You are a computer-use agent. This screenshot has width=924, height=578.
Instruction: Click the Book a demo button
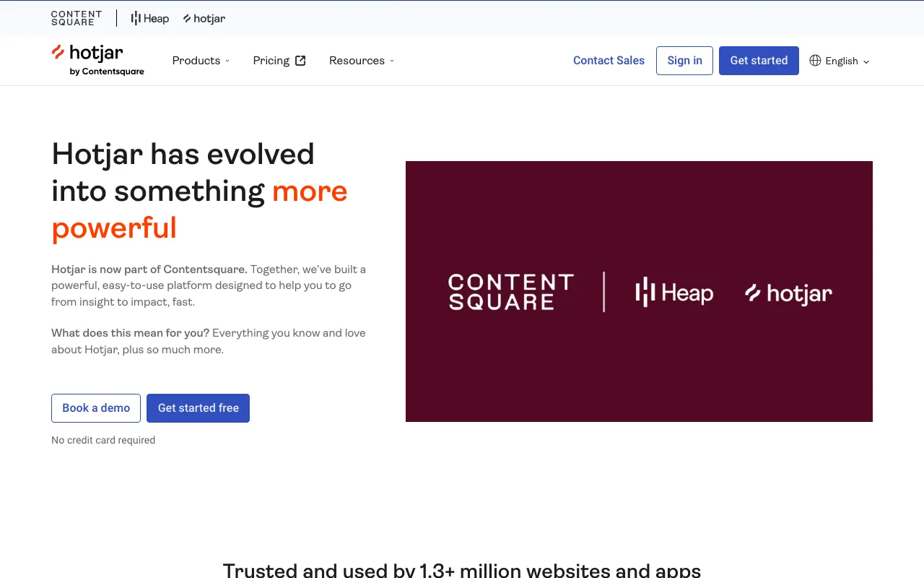coord(96,408)
